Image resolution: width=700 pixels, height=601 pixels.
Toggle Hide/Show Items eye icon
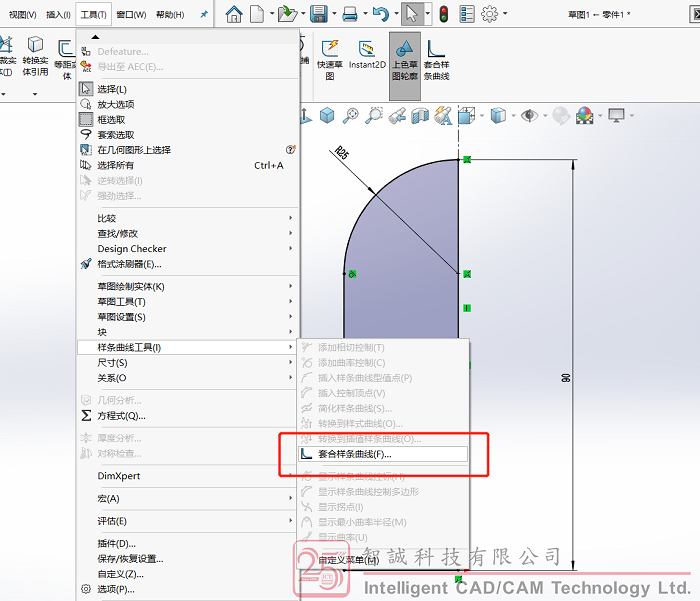click(x=529, y=116)
